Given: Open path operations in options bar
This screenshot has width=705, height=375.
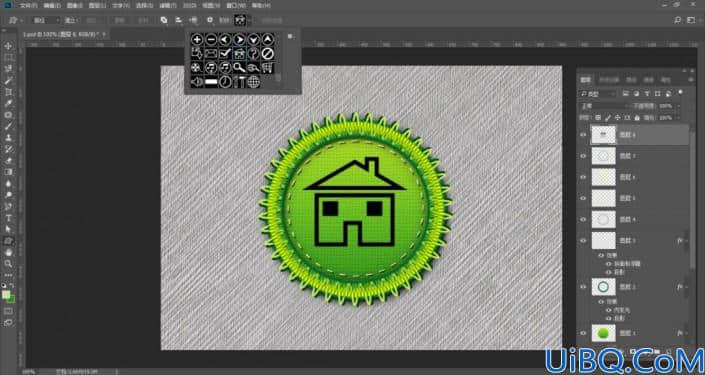Looking at the screenshot, I should point(164,20).
